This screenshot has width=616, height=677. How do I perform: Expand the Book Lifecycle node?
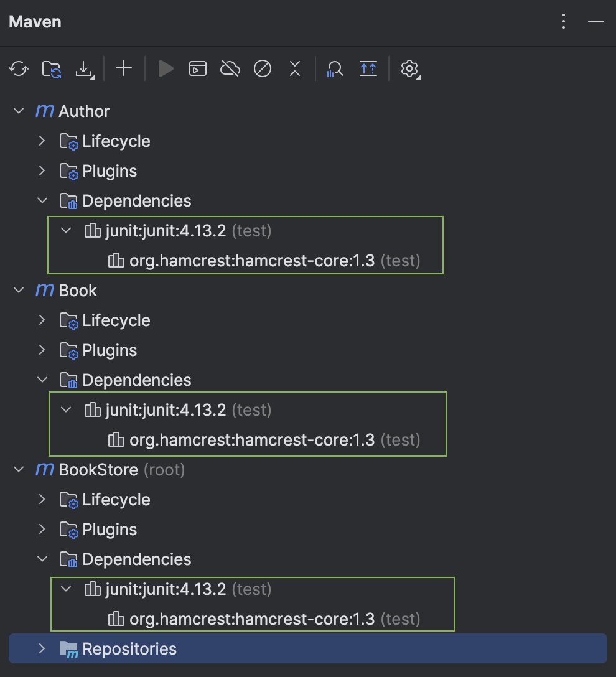41,320
